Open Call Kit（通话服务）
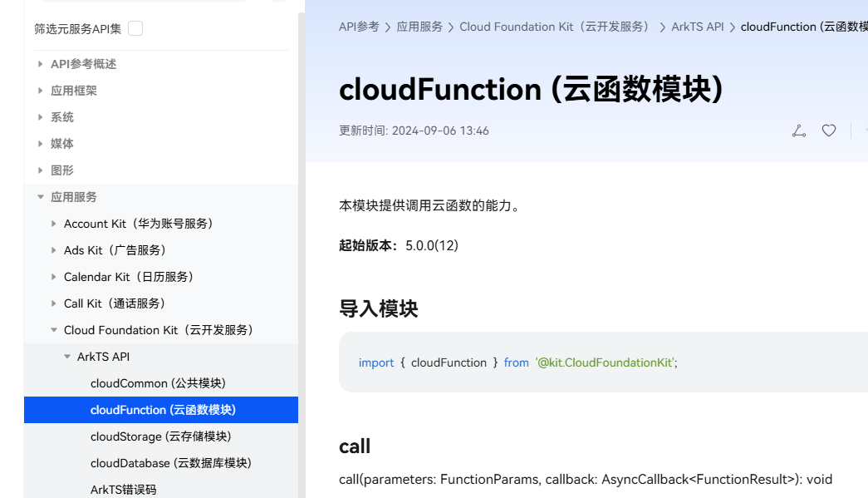The height and width of the screenshot is (498, 868). (113, 303)
